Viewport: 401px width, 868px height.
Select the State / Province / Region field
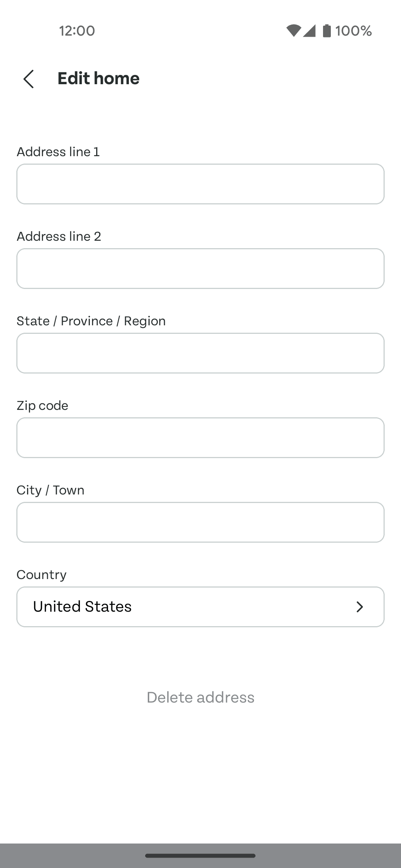click(200, 353)
